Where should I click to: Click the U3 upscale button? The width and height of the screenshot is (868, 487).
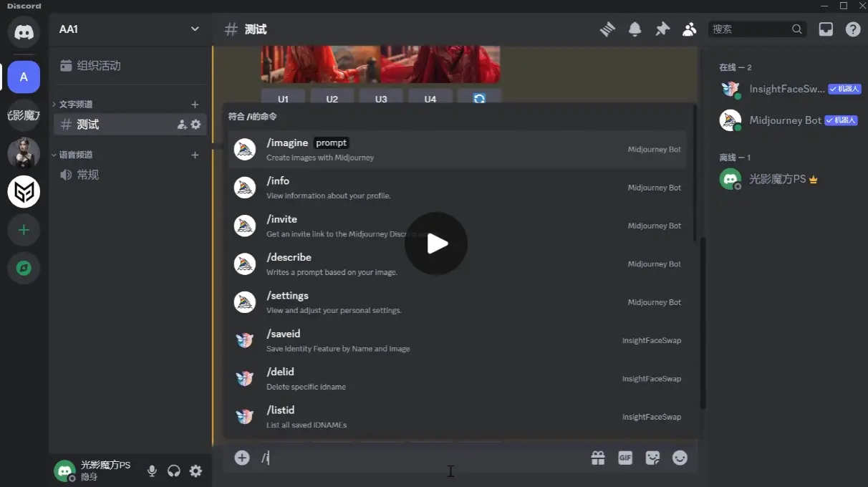[381, 98]
